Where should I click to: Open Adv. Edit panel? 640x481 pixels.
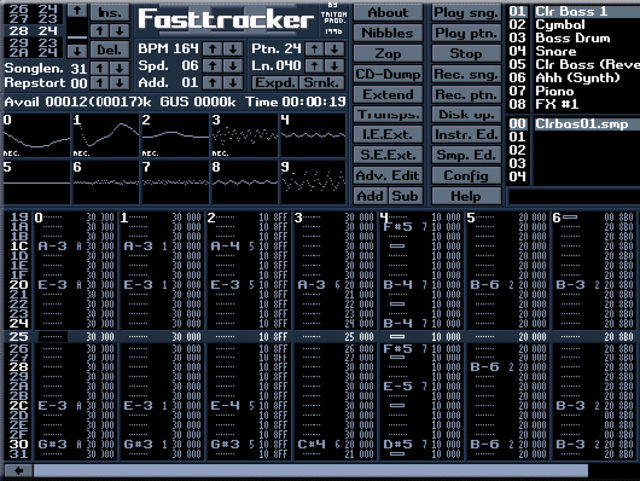click(x=388, y=176)
